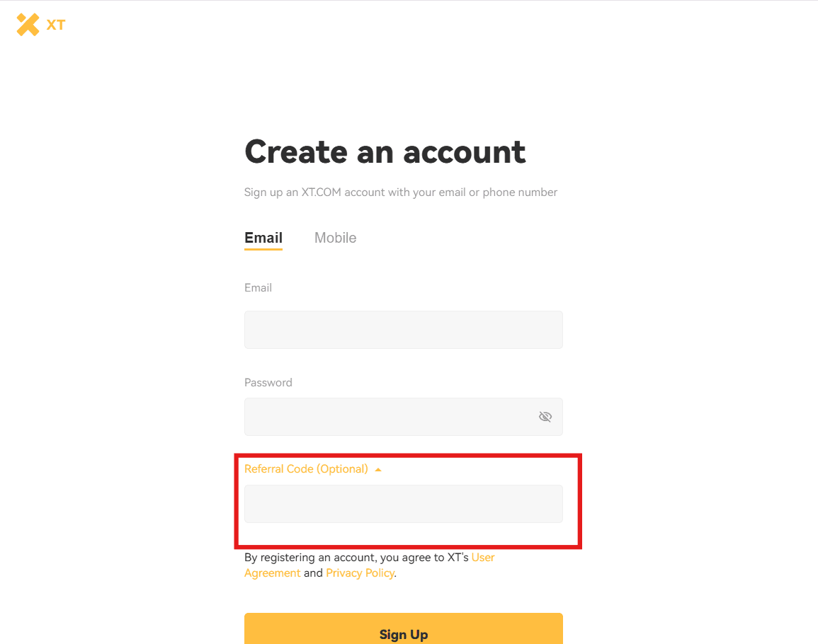The width and height of the screenshot is (818, 644).
Task: Click the crossed-out eye in the password field
Action: (x=545, y=417)
